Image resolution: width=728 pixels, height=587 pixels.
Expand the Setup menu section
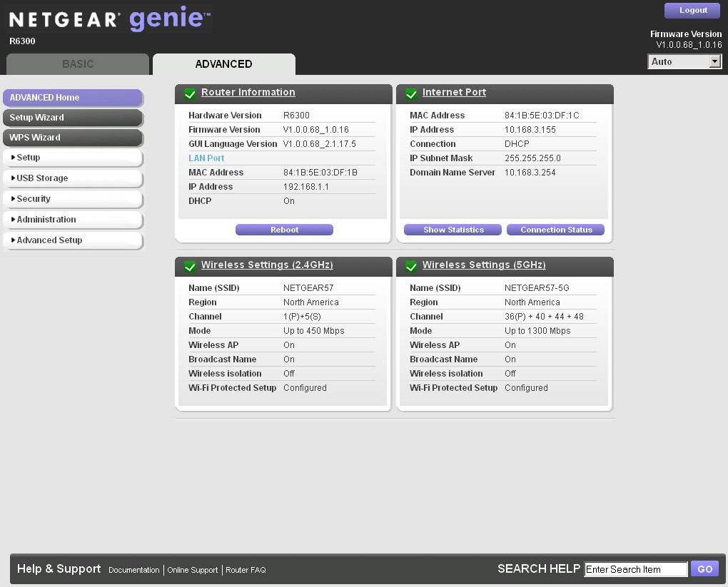tap(72, 158)
